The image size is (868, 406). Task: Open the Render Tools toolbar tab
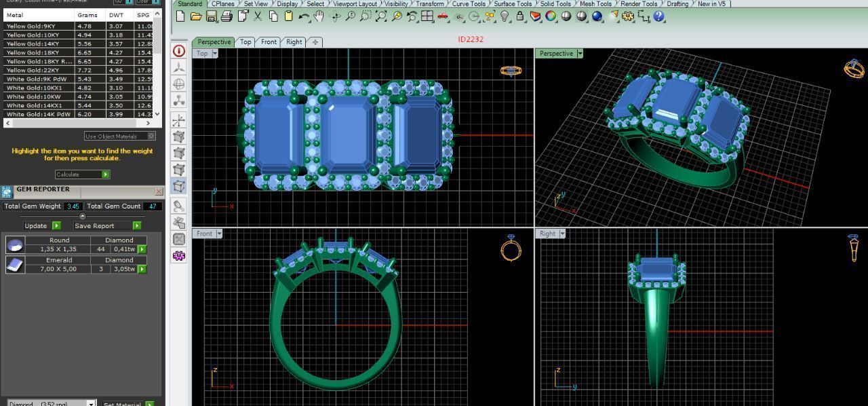coord(639,4)
